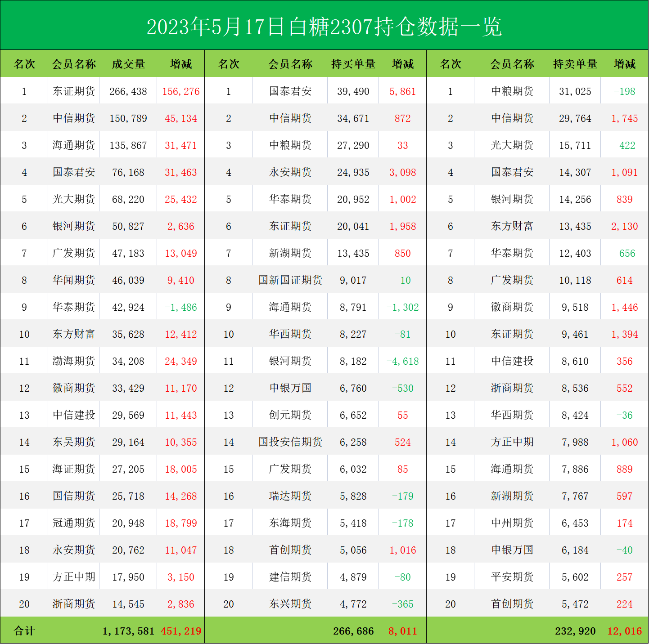Screen dimensions: 649x644
Task: Select the member name 中州期货
Action: 512,523
